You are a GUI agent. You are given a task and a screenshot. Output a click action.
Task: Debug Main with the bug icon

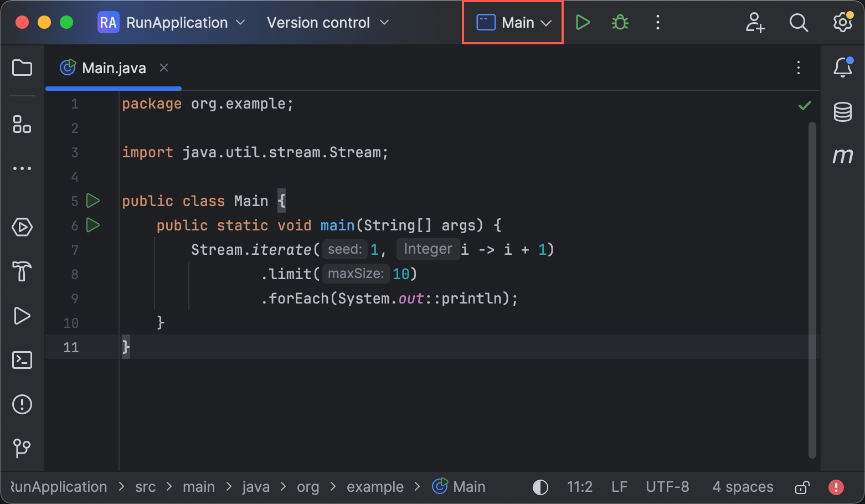point(620,22)
